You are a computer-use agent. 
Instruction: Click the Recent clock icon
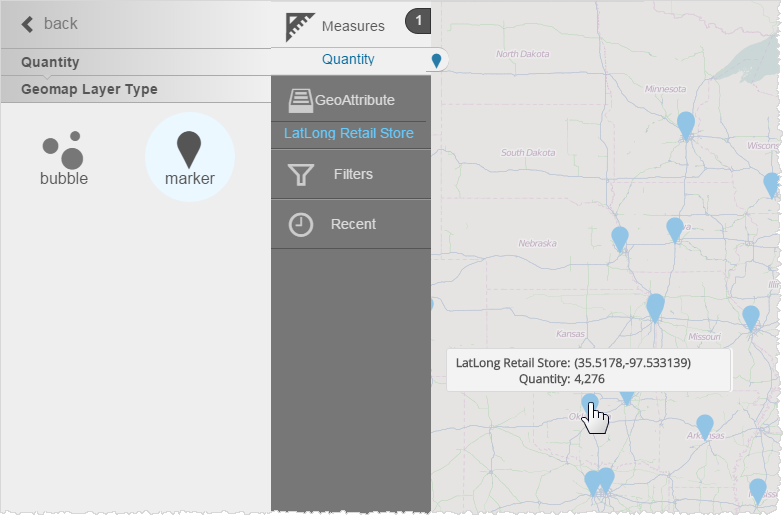[x=301, y=225]
